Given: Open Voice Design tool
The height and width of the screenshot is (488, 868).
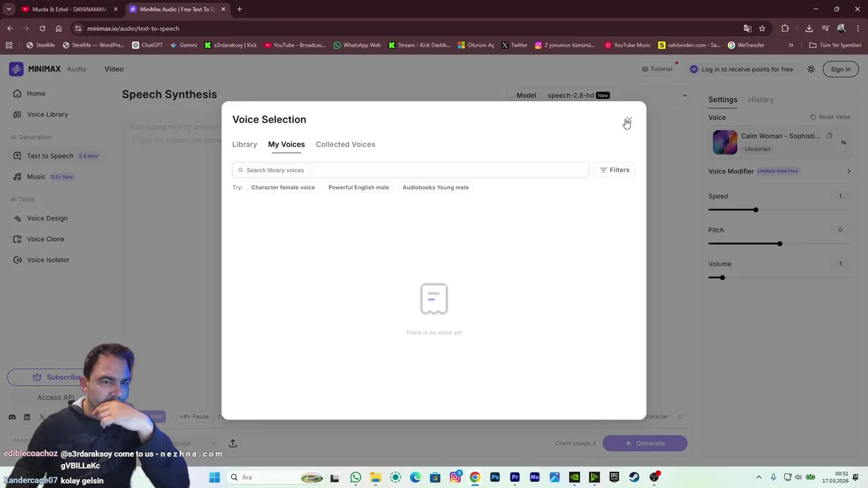Looking at the screenshot, I should tap(47, 218).
